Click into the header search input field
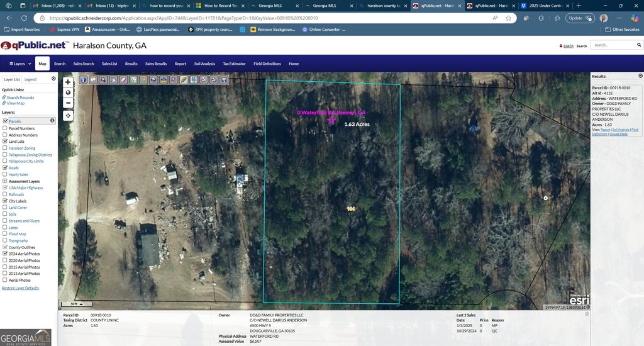The height and width of the screenshot is (346, 644). pyautogui.click(x=615, y=45)
